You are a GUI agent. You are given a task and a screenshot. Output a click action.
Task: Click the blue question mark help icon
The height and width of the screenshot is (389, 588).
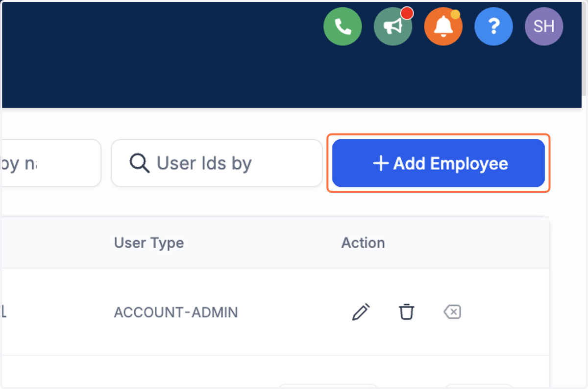(494, 26)
